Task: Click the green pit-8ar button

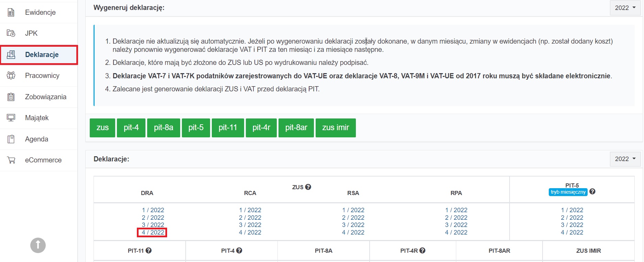Action: 296,128
